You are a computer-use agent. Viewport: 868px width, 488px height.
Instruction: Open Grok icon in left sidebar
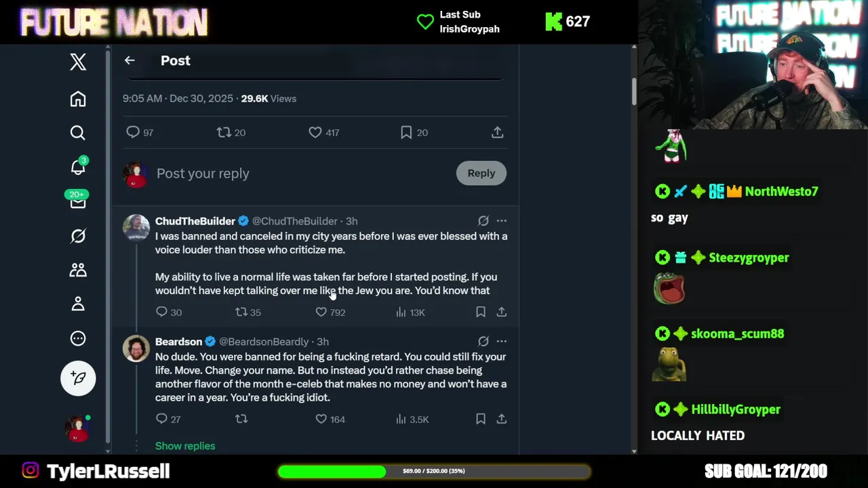(x=78, y=236)
